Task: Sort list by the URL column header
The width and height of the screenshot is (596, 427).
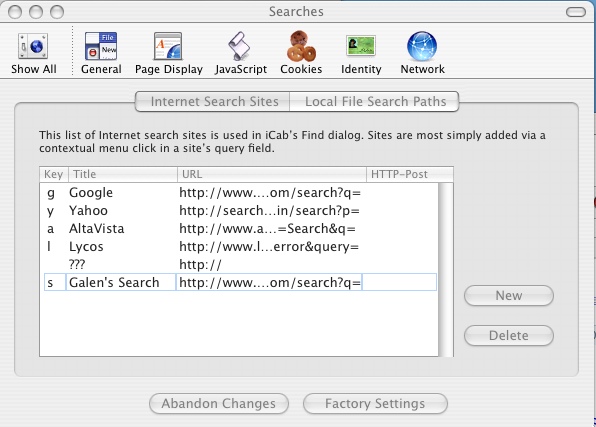Action: click(x=271, y=174)
